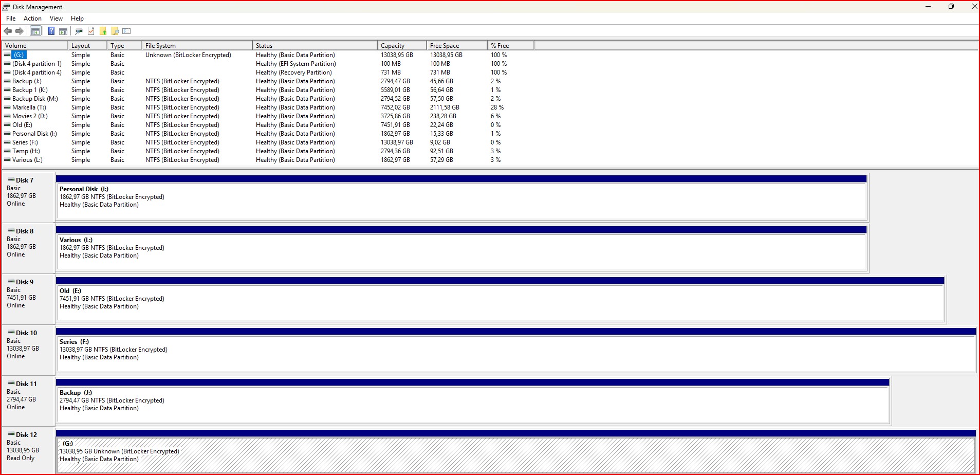Screen dimensions: 980x475
Task: Select the Personal Disk (I:) list row
Action: (x=267, y=134)
